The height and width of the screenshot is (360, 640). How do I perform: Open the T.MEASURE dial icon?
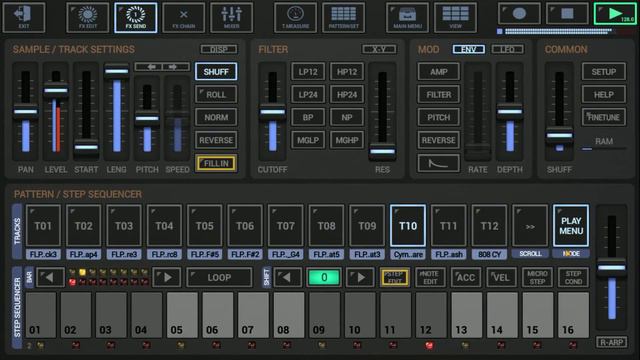296,17
